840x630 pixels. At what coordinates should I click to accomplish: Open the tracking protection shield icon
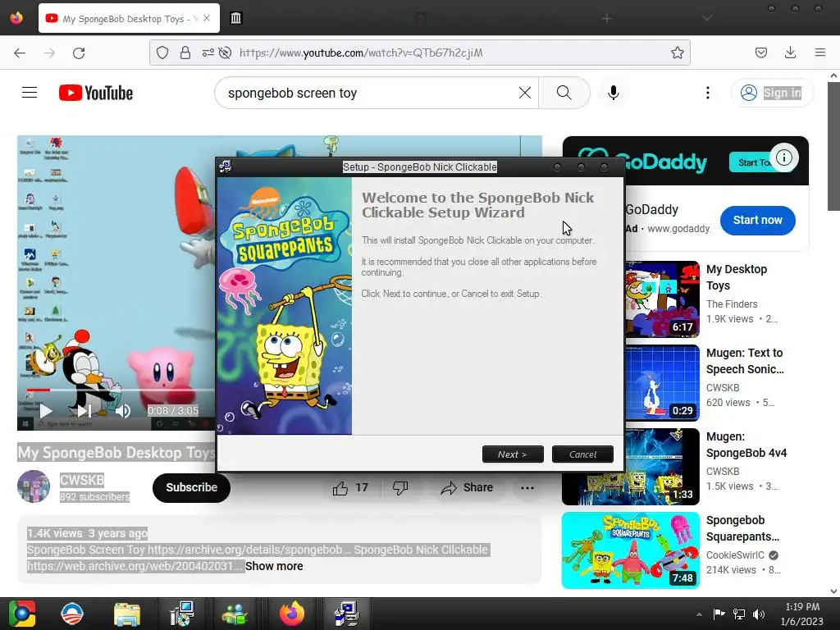pos(162,52)
